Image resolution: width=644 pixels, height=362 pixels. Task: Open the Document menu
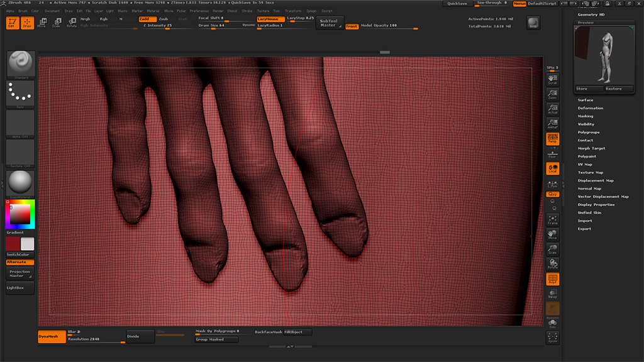click(x=52, y=11)
